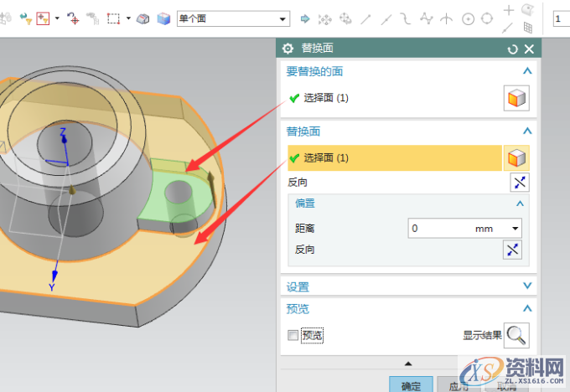Collapse the 预览 section
The image size is (570, 392).
coord(526,308)
